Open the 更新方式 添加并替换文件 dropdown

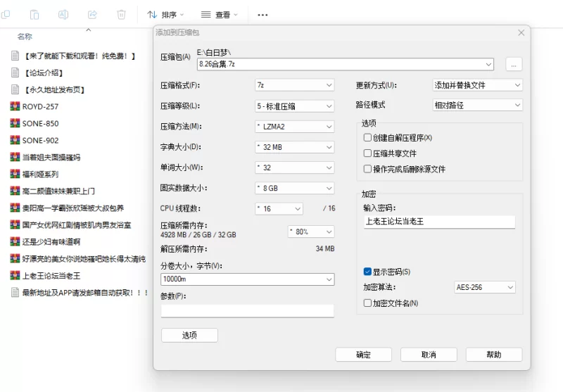click(x=477, y=85)
